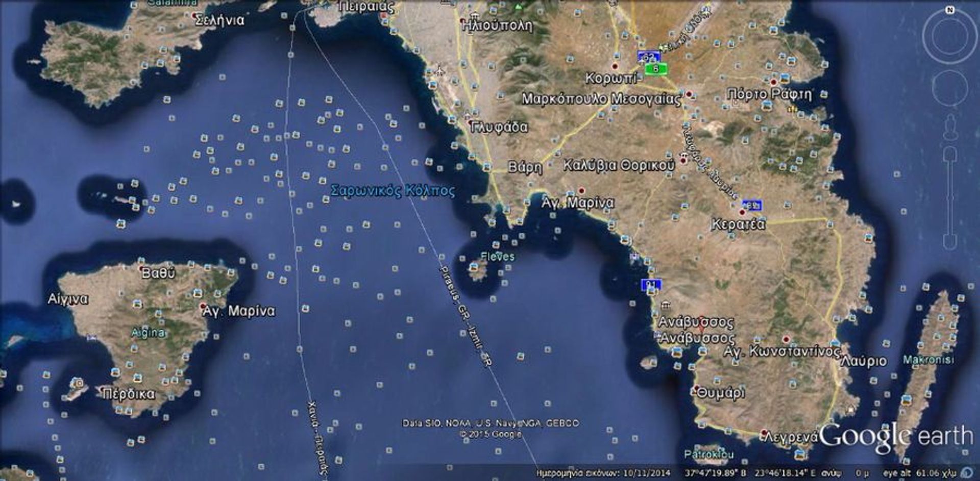Click the red placemark dot above Κερατέα
This screenshot has height=481, width=980.
742,212
